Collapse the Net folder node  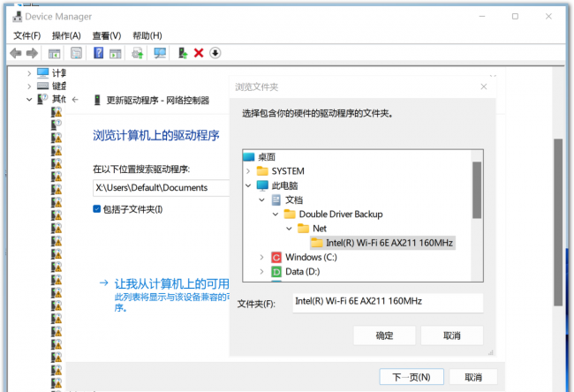(x=289, y=229)
